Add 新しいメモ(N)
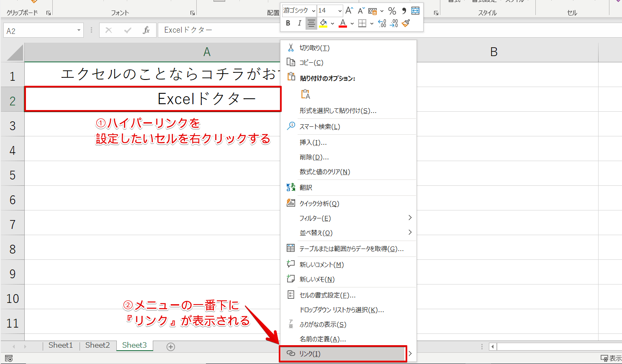 click(x=348, y=279)
